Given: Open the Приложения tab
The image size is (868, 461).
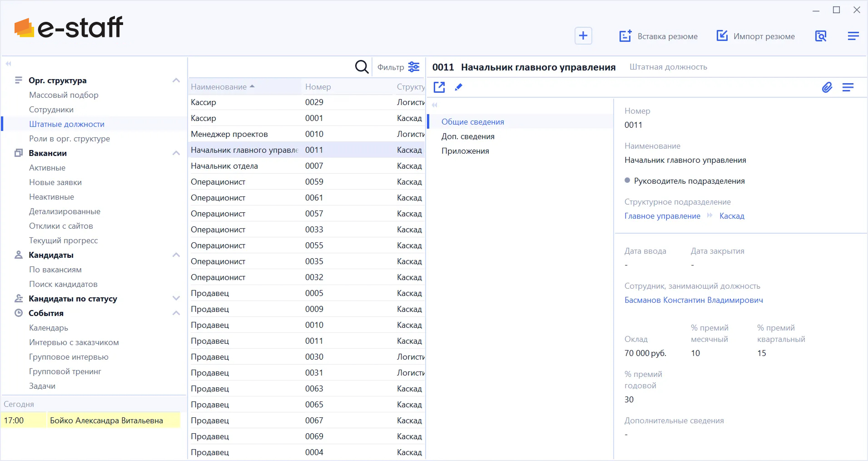Looking at the screenshot, I should click(x=465, y=151).
